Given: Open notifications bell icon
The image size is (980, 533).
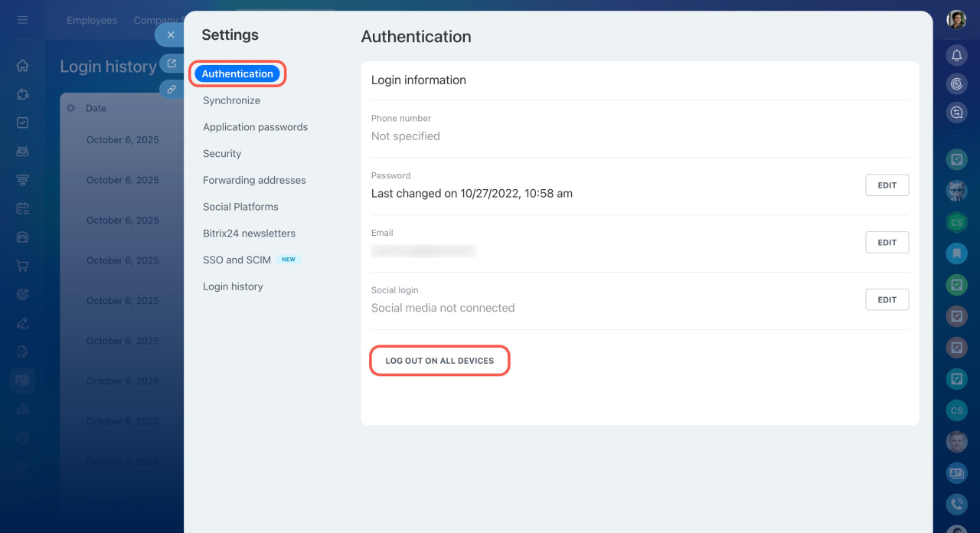Looking at the screenshot, I should tap(956, 55).
